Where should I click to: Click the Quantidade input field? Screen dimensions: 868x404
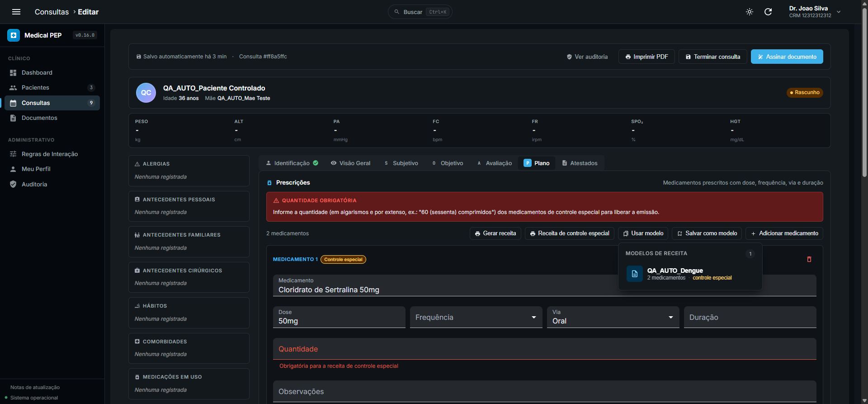(545, 349)
